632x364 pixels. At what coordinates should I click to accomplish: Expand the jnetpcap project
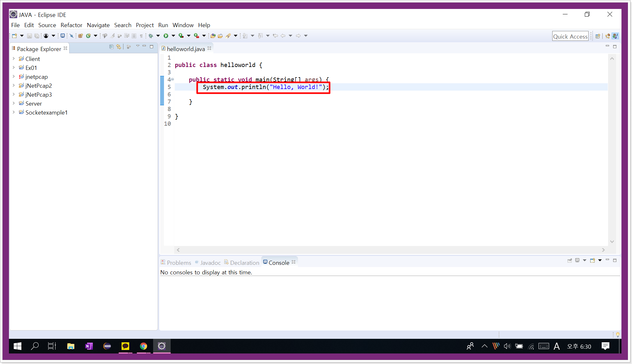click(14, 77)
